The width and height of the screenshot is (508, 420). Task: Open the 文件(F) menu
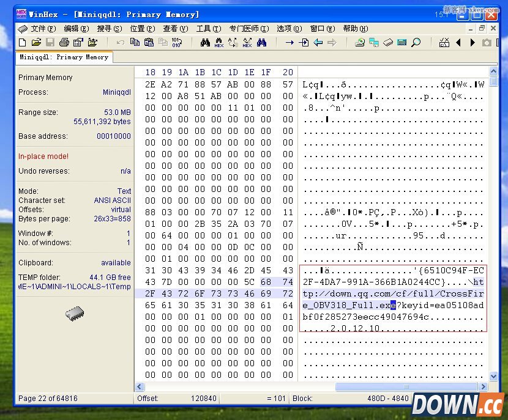point(42,29)
